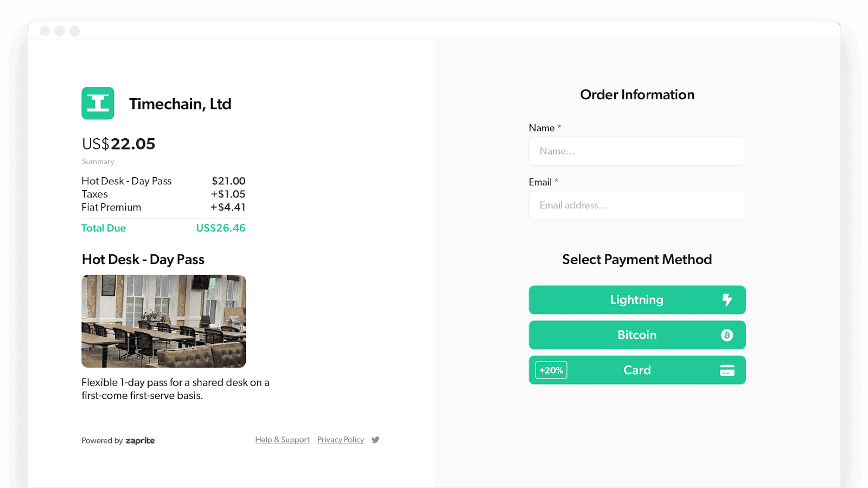The image size is (868, 488).
Task: Select Lightning as the payment method
Action: 637,299
